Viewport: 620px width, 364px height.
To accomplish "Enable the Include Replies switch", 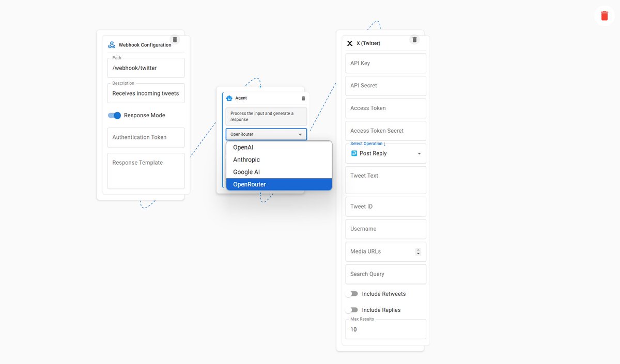I will (x=352, y=310).
